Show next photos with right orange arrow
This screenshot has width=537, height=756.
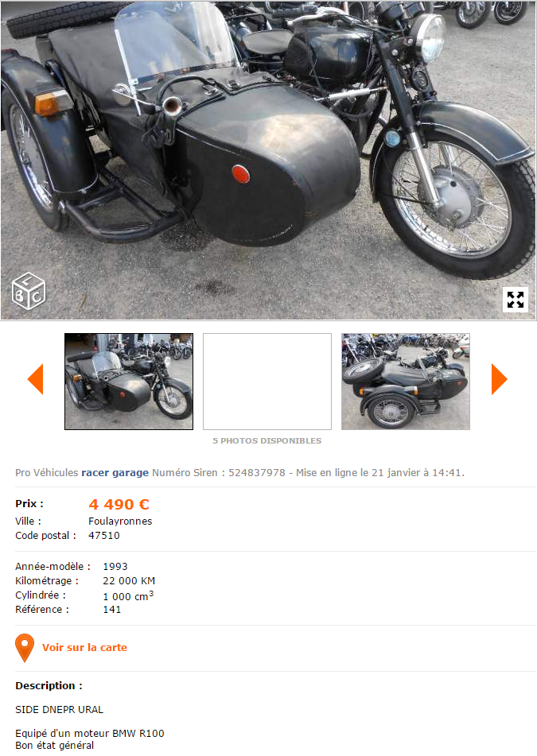pyautogui.click(x=500, y=379)
